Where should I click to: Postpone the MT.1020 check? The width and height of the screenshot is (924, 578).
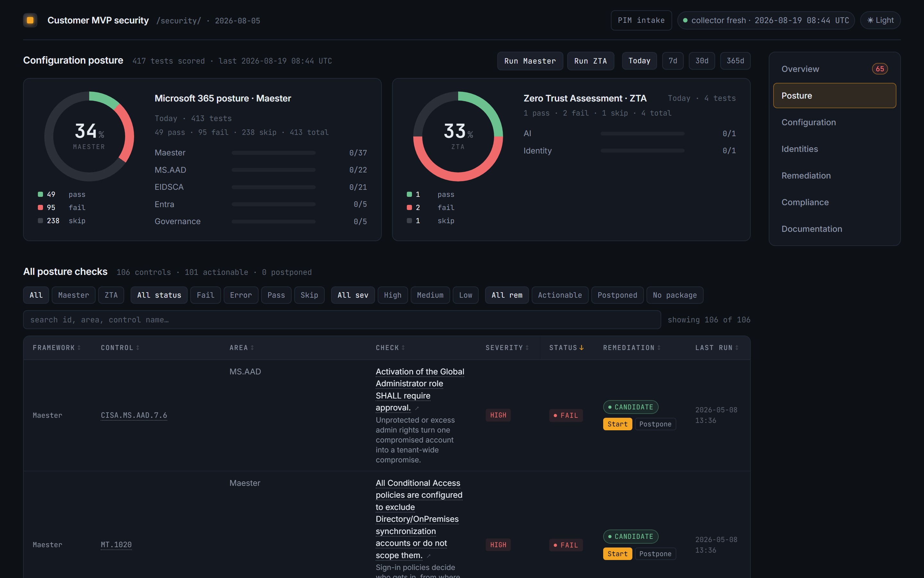655,554
